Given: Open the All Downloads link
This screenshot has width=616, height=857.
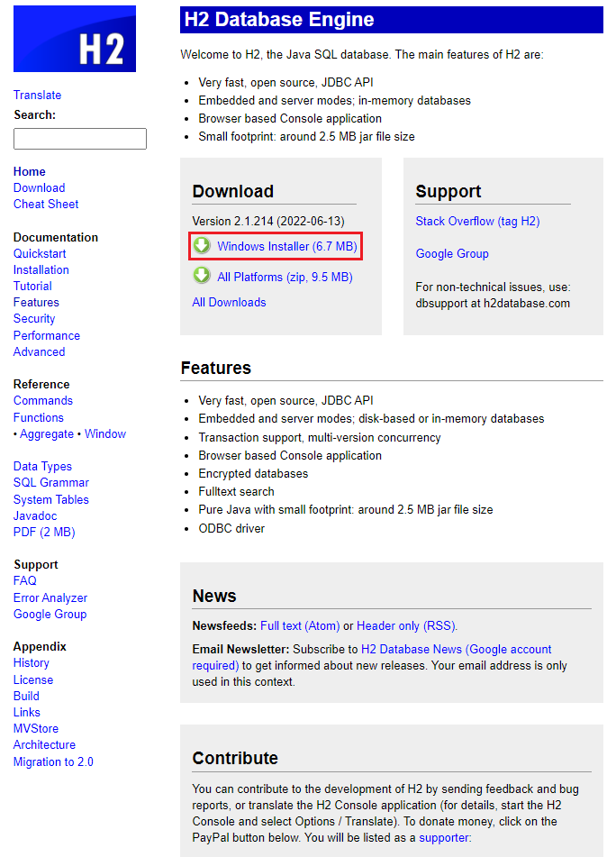Looking at the screenshot, I should point(229,302).
